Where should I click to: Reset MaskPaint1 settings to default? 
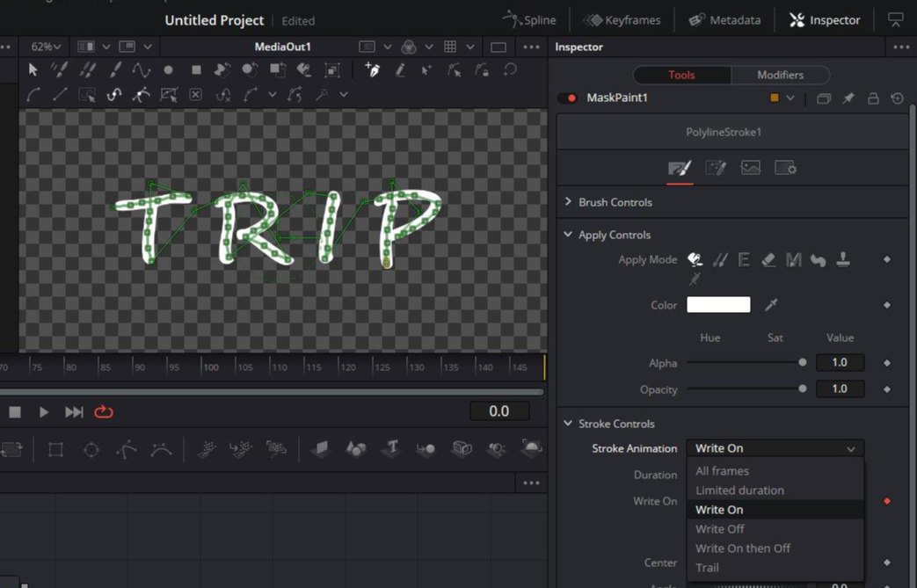point(897,98)
